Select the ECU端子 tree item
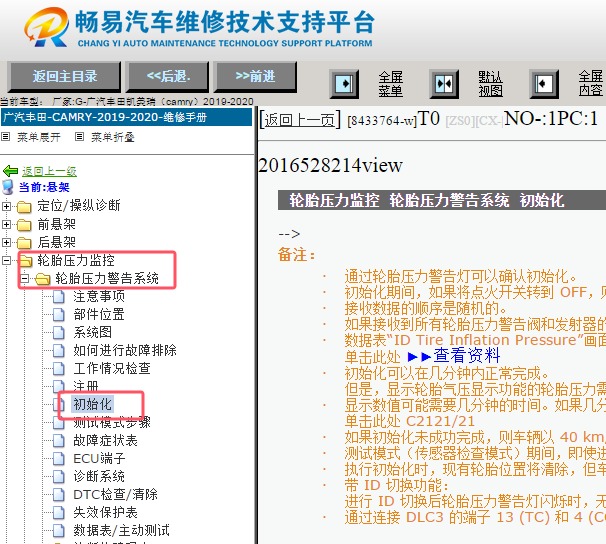Screen dimensions: 606x544 tap(99, 459)
